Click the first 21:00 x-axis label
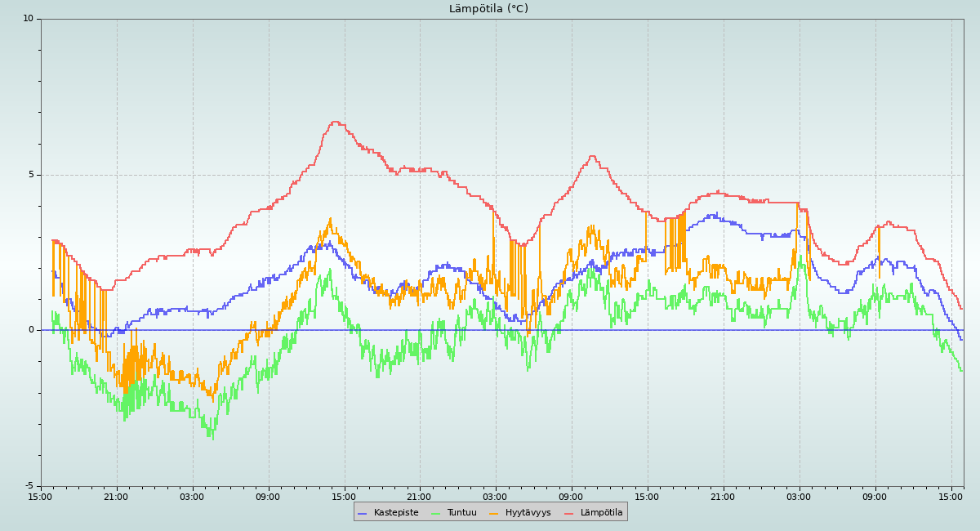Viewport: 980px width, 531px height. pos(116,497)
